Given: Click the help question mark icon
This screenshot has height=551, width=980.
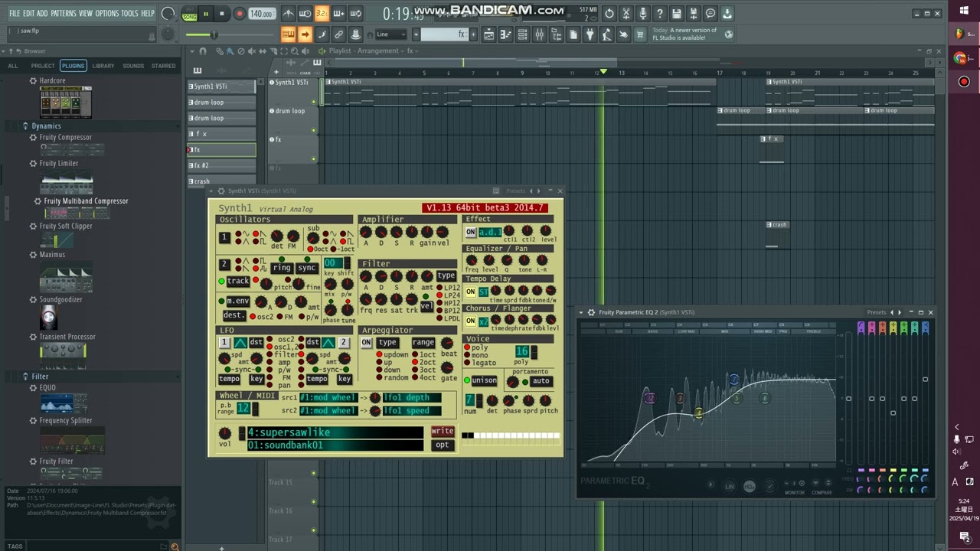Looking at the screenshot, I should pyautogui.click(x=659, y=13).
